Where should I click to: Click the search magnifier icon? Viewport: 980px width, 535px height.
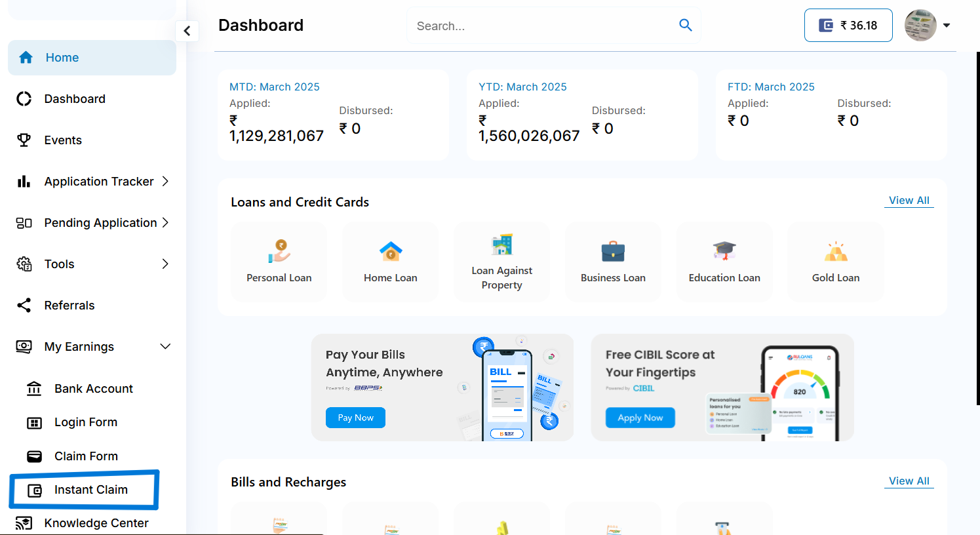(x=686, y=26)
